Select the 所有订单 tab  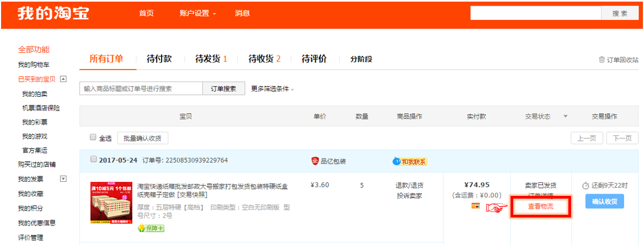(106, 59)
